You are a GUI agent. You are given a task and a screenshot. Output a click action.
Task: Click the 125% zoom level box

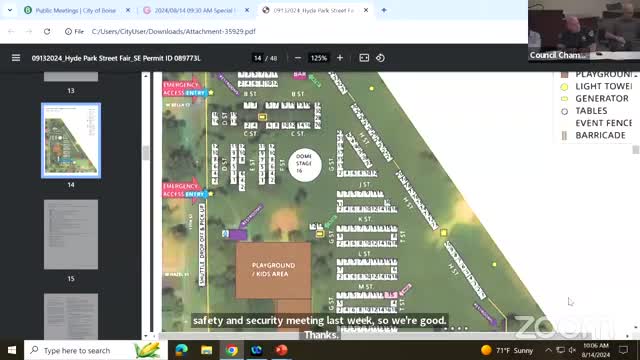pos(319,58)
